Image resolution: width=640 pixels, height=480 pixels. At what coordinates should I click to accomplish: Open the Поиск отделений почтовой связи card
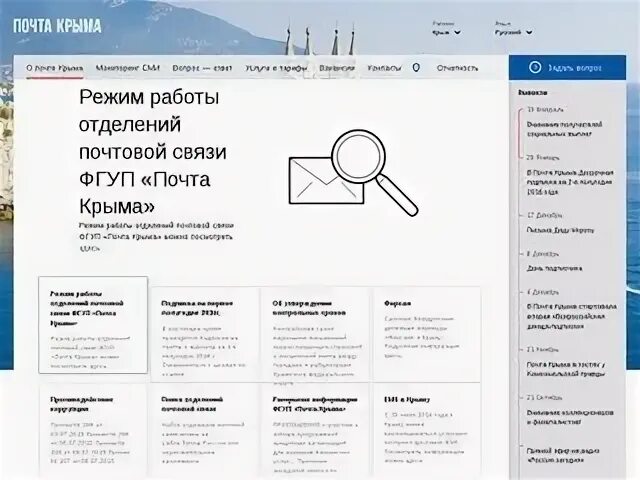coord(204,429)
